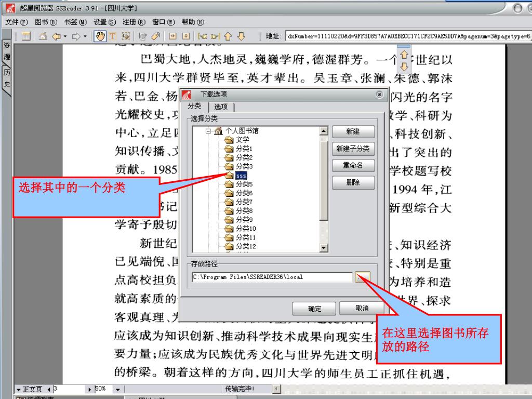Go to the home page icon
532x399 pixels.
coord(43,36)
